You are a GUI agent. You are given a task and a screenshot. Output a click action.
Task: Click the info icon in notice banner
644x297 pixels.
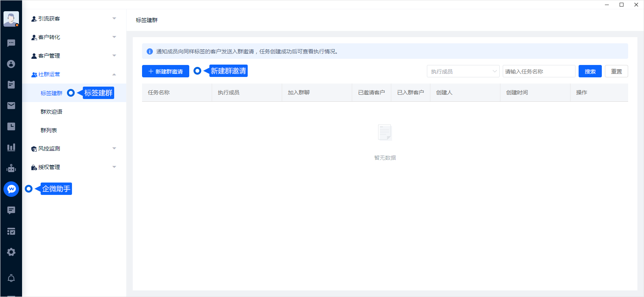150,51
